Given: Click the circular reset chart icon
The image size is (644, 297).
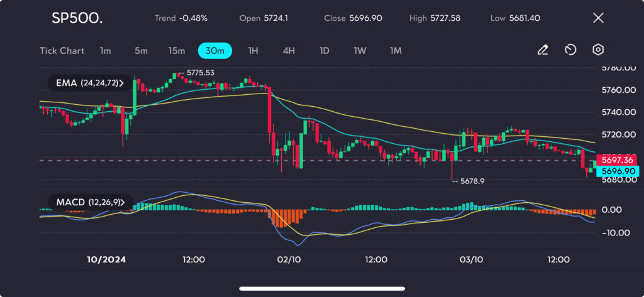Looking at the screenshot, I should (x=570, y=50).
